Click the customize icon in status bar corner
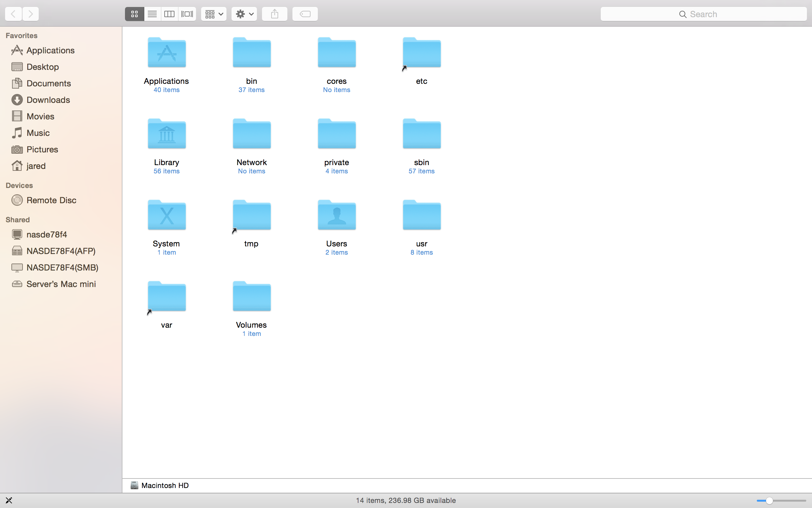 pos(9,501)
